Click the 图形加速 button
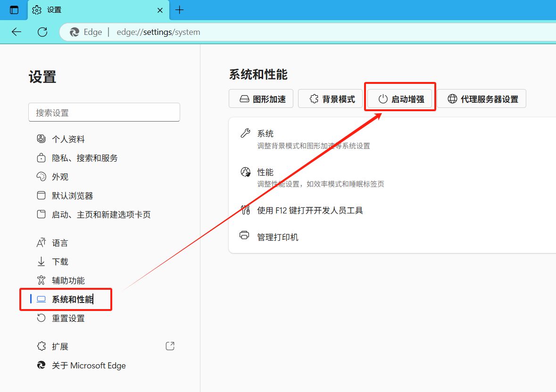Screen dimensions: 556x392 [261, 99]
